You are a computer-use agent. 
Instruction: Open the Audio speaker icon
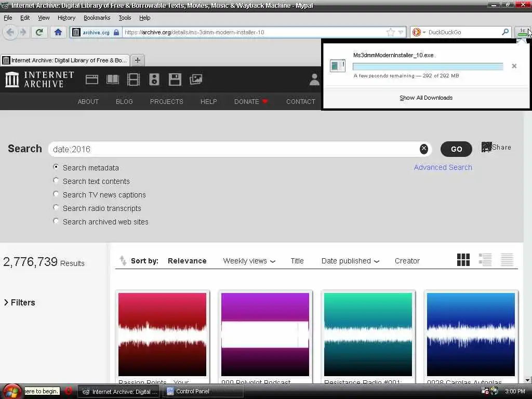[x=154, y=79]
